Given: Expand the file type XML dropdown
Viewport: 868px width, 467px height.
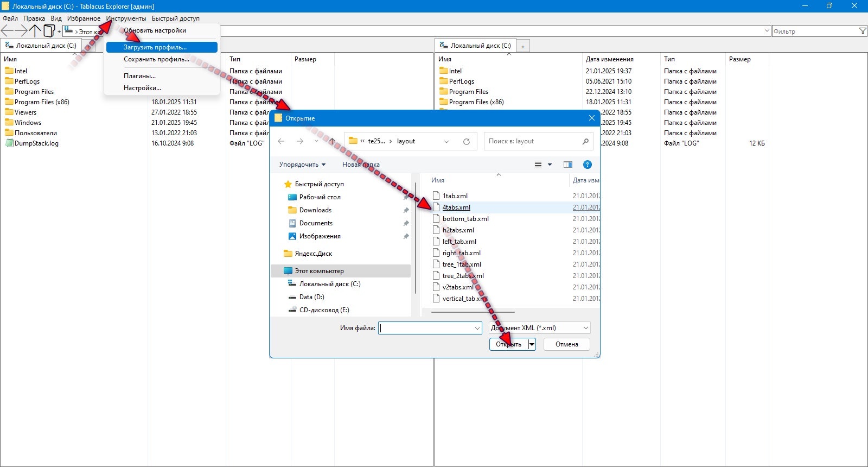Looking at the screenshot, I should pos(586,328).
